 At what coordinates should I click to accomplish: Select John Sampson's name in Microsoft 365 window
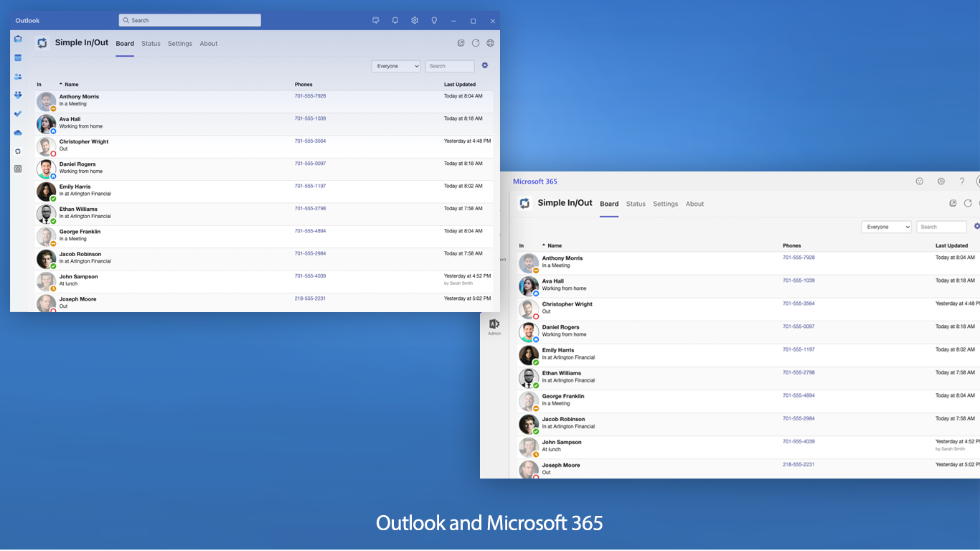[x=562, y=442]
